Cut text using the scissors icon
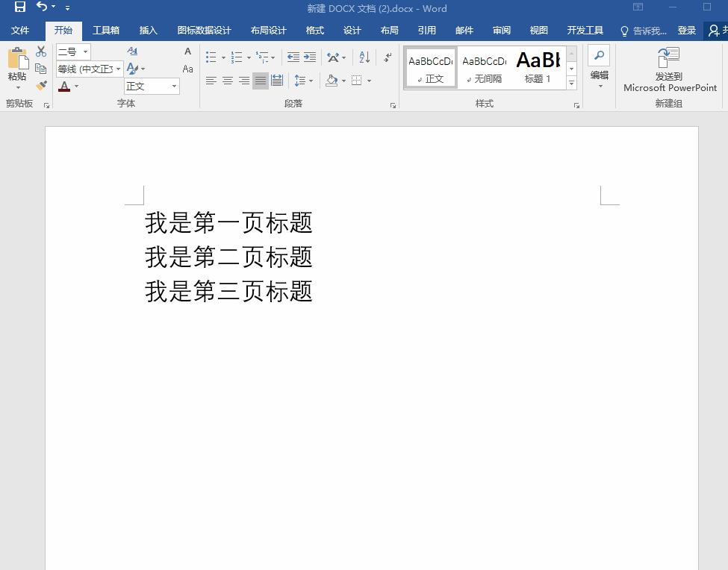Viewport: 728px width, 570px height. (x=41, y=51)
